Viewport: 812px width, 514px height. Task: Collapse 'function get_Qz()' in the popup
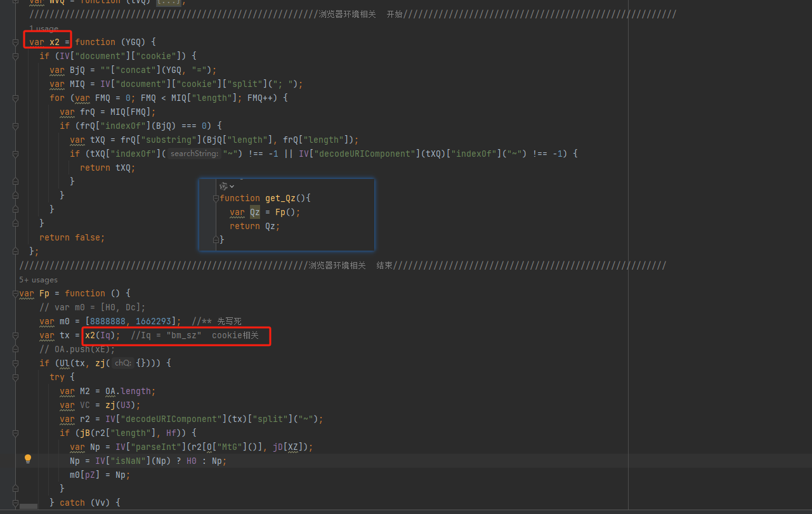pos(216,198)
